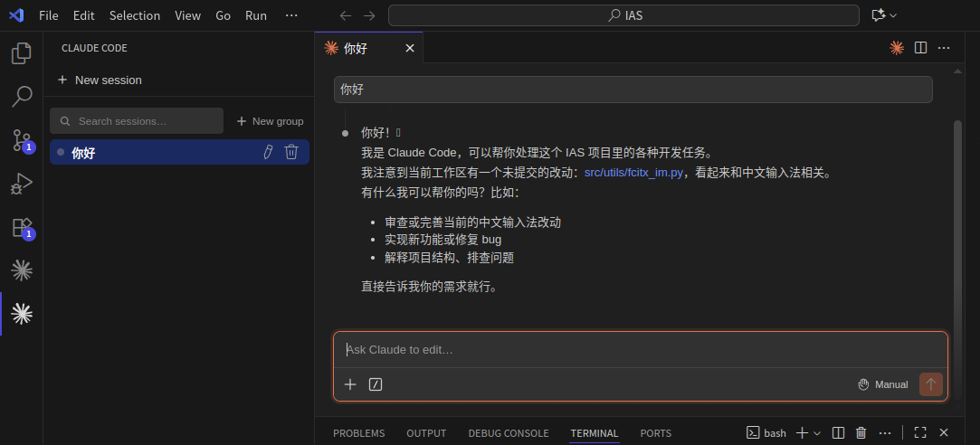Delete the 你好 session with trash icon
The width and height of the screenshot is (980, 445).
pos(291,152)
